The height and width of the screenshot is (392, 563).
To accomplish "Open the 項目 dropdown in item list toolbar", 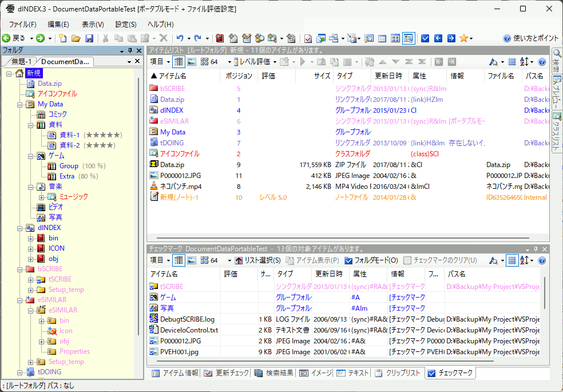I will (x=160, y=62).
